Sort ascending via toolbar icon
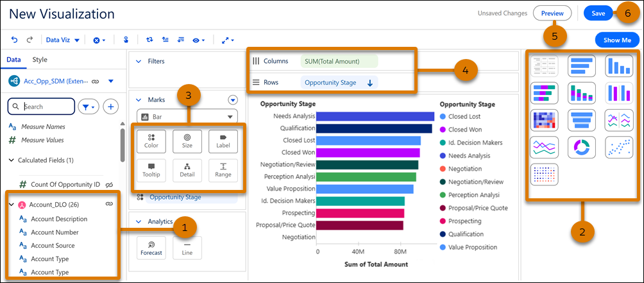Image resolution: width=644 pixels, height=283 pixels. point(165,40)
